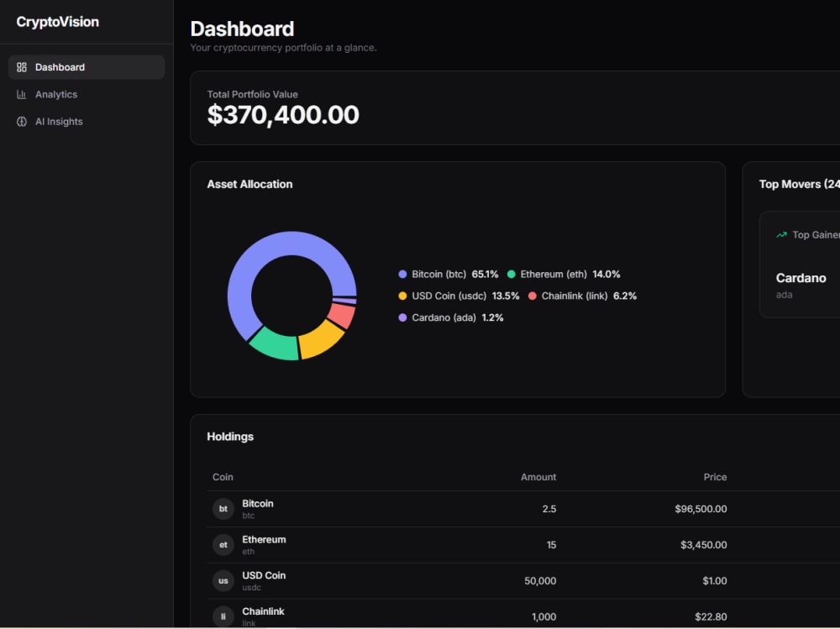
Task: Click the Coin column header
Action: (223, 477)
